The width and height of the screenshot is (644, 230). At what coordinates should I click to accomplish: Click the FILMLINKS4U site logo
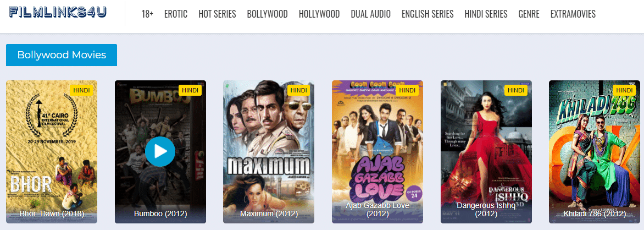coord(58,12)
